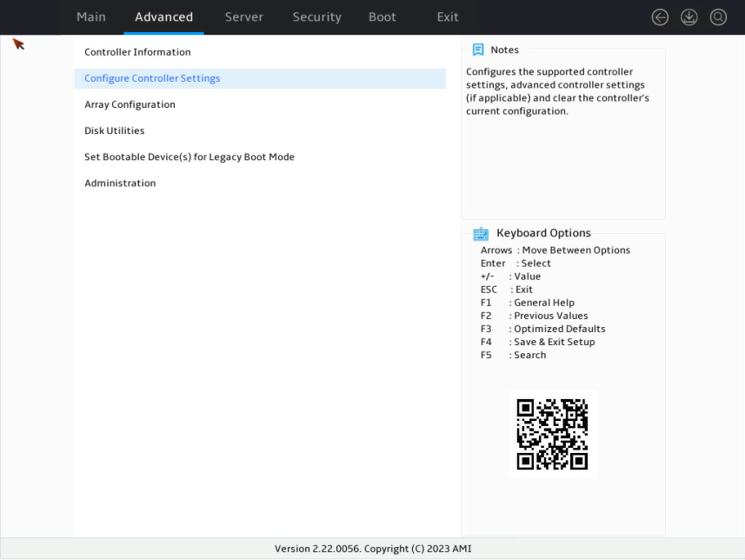
Task: Open the Server tab
Action: pyautogui.click(x=243, y=17)
